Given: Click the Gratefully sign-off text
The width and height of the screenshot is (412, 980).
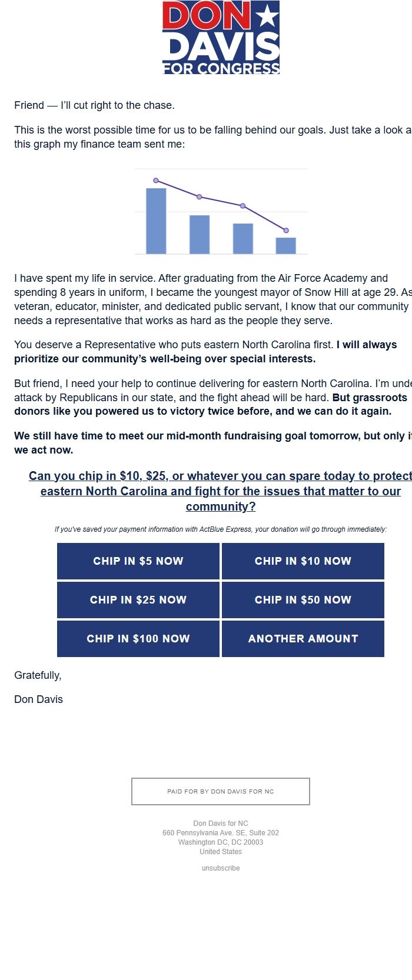Looking at the screenshot, I should (x=37, y=675).
